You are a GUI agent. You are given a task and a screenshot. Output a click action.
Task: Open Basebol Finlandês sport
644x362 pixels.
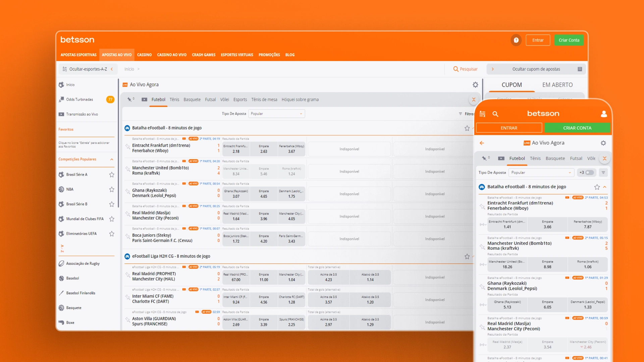tap(80, 293)
